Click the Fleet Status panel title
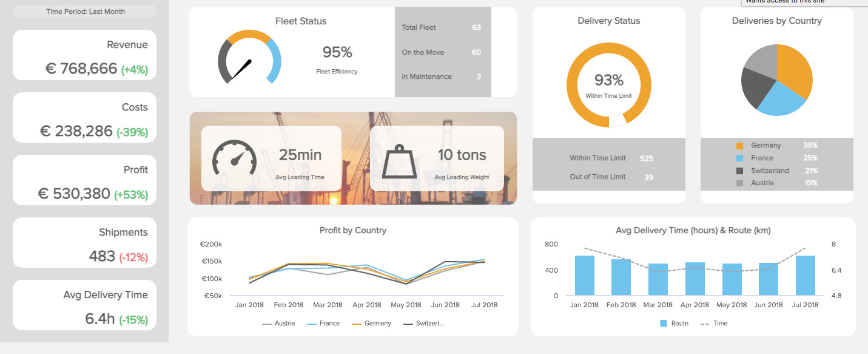The image size is (868, 354). pyautogui.click(x=301, y=21)
